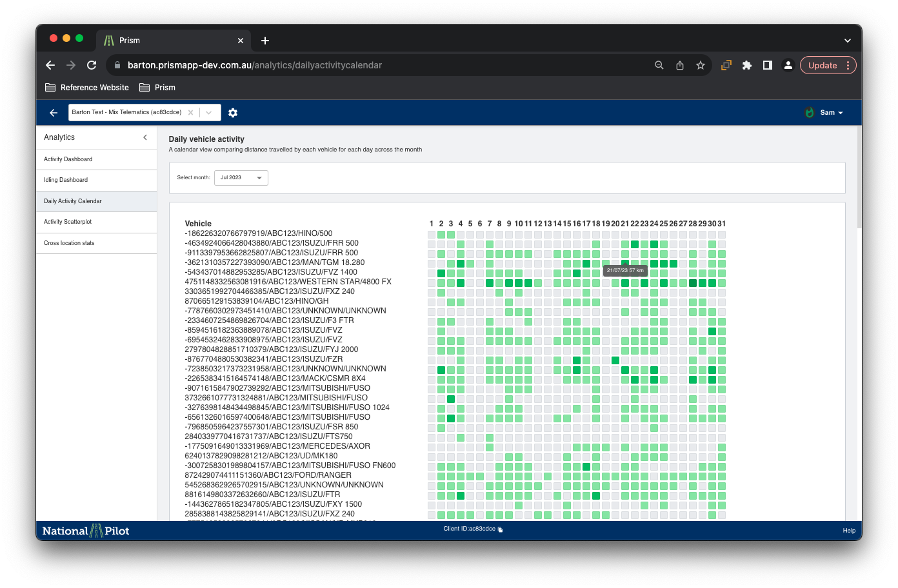Viewport: 898px width, 588px height.
Task: Click the browser address bar URL
Action: 254,65
